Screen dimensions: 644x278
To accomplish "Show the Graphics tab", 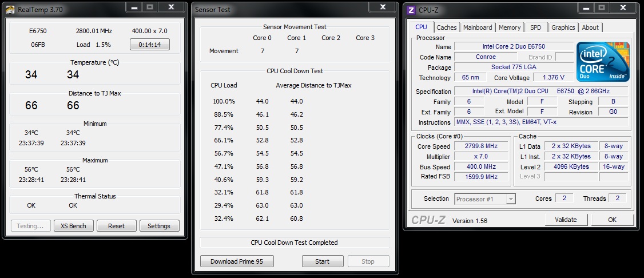I will click(563, 27).
